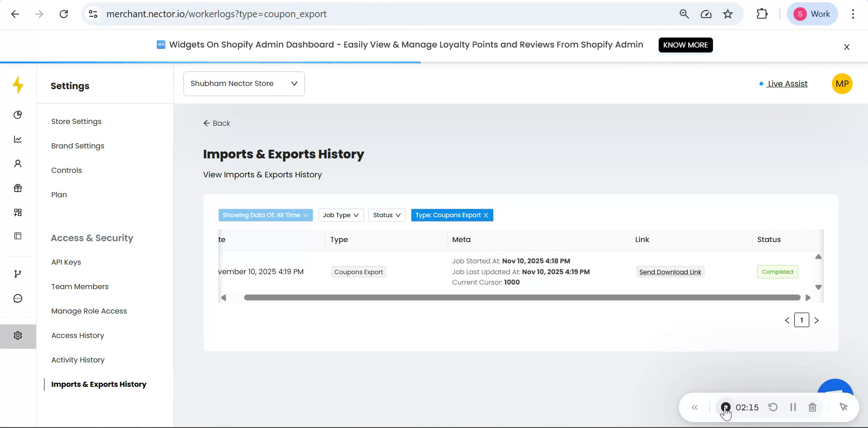Toggle cursor highlighting in recorder widget
Viewport: 868px width, 428px height.
(844, 407)
